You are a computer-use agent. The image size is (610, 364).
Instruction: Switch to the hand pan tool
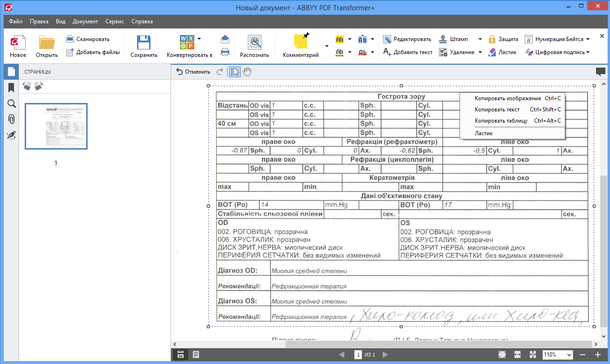(x=247, y=72)
